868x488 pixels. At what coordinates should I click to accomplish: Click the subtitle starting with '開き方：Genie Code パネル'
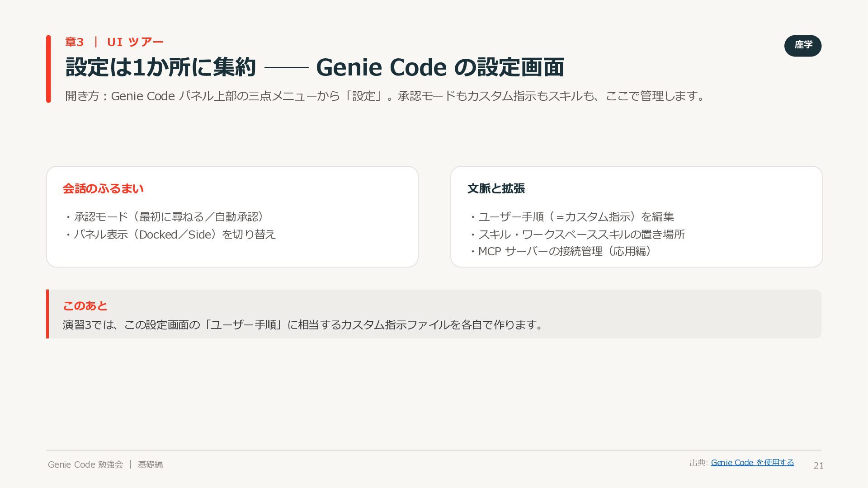(386, 96)
